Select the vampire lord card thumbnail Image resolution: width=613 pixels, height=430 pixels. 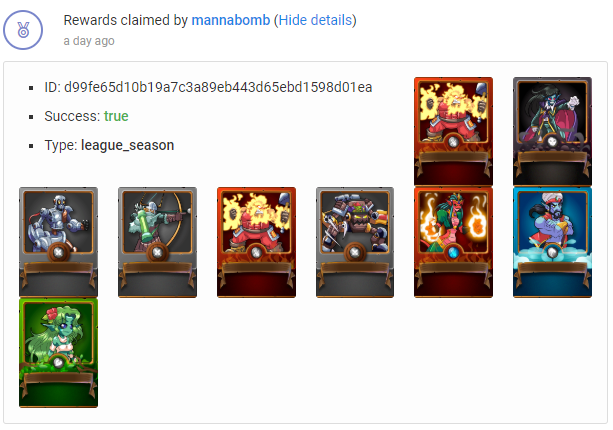[552, 131]
